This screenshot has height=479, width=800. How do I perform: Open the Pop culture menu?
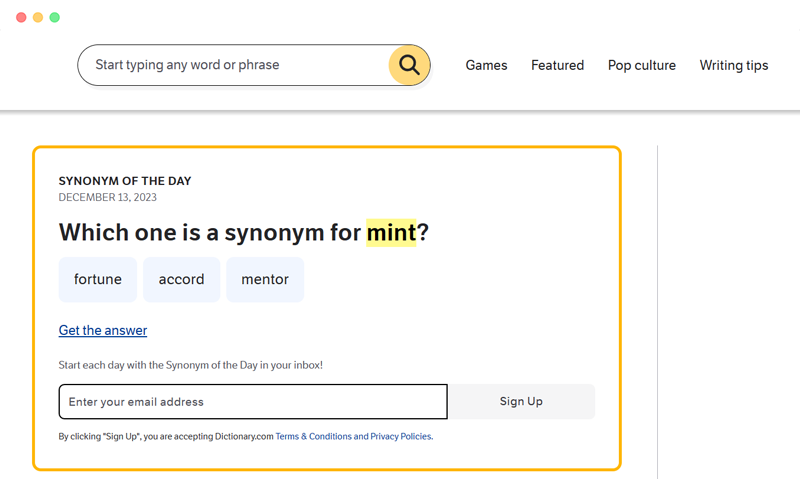(x=641, y=65)
